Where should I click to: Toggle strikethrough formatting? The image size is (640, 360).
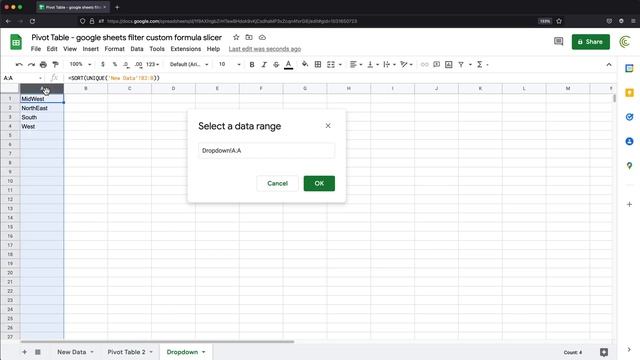coord(276,64)
